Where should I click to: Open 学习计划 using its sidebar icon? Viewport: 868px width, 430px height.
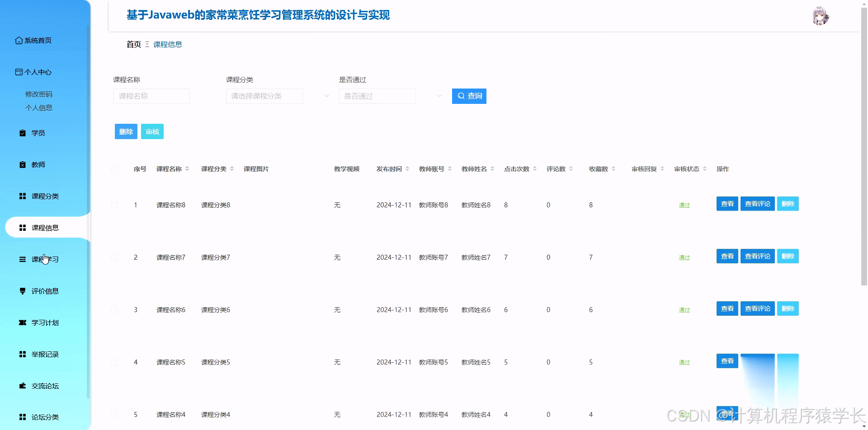point(22,322)
